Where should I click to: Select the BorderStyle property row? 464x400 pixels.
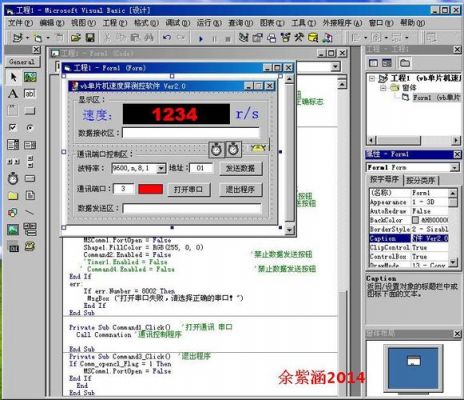point(409,229)
